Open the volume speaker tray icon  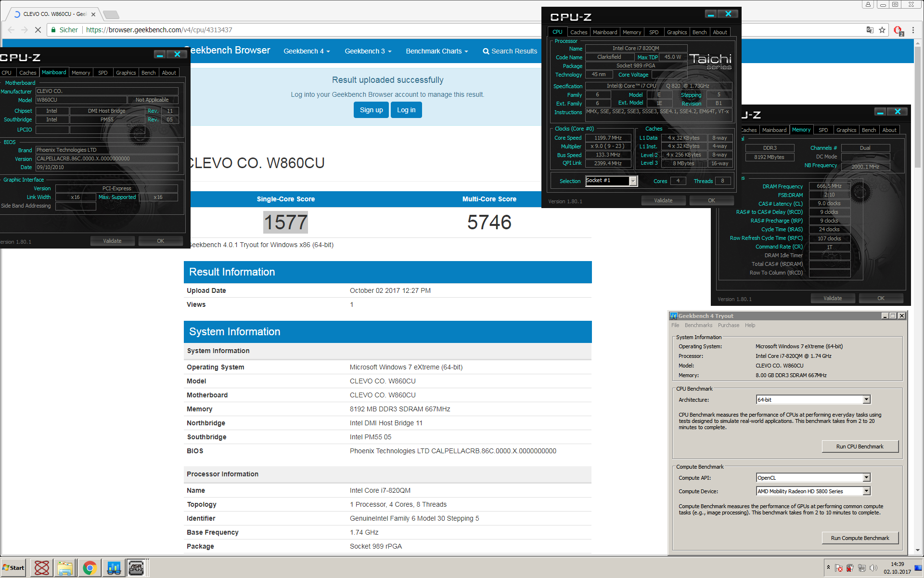[873, 568]
